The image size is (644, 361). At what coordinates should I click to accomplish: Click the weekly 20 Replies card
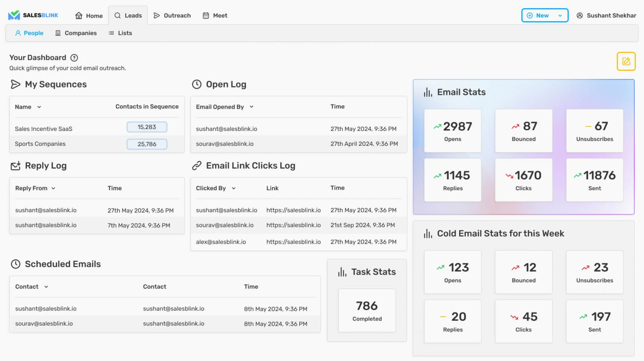[453, 321]
